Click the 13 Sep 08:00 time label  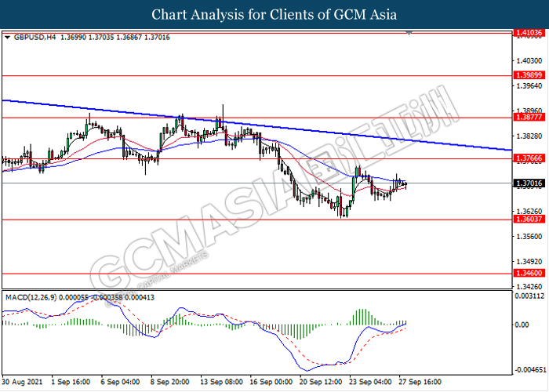pyautogui.click(x=221, y=382)
